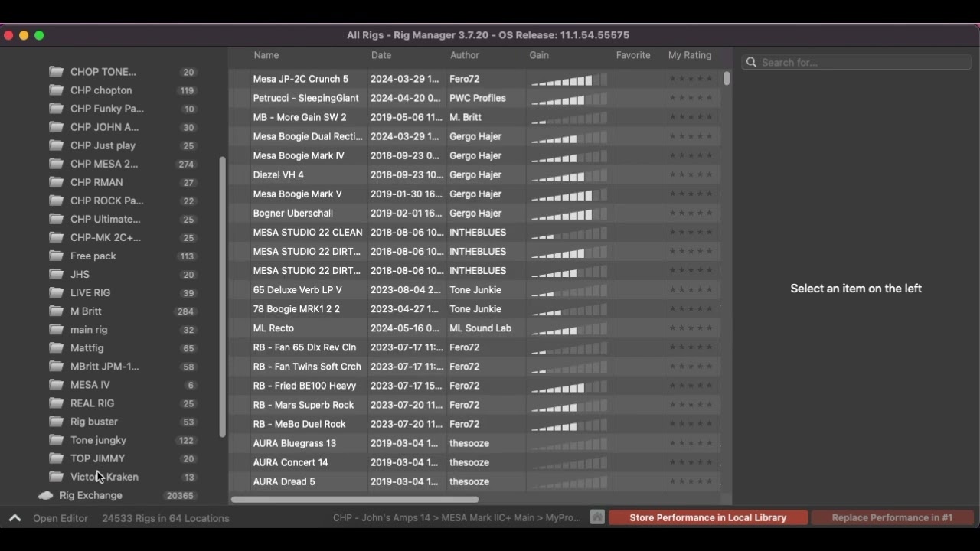Click the REAL RIG folder icon
Image resolution: width=980 pixels, height=551 pixels.
[x=56, y=403]
